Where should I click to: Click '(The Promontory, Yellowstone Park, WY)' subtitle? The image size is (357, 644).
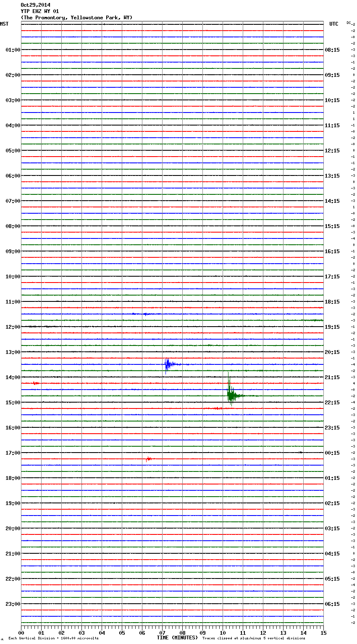[76, 18]
